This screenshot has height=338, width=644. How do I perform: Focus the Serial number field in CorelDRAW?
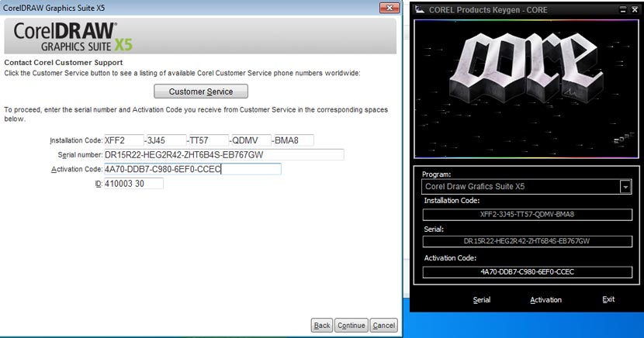pyautogui.click(x=223, y=154)
